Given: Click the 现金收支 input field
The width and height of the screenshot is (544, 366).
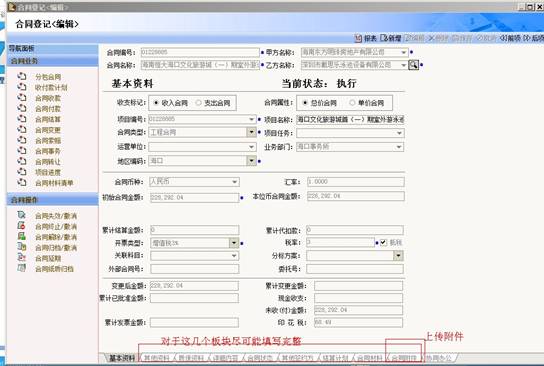Looking at the screenshot, I should click(358, 298).
